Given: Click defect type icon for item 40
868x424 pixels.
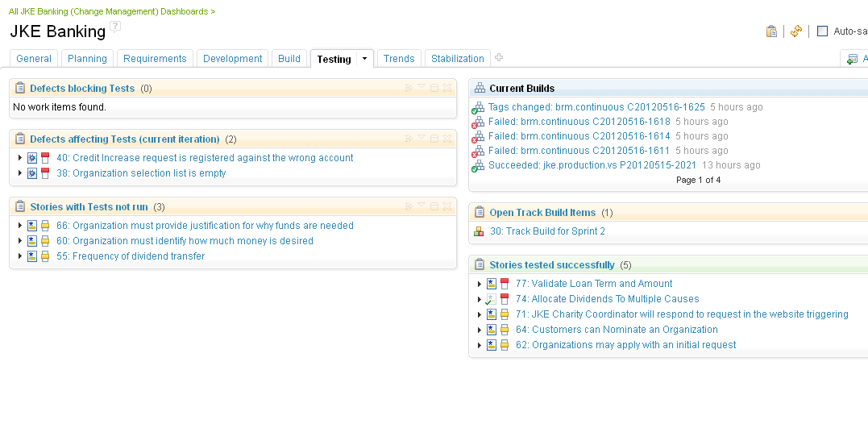Looking at the screenshot, I should coord(32,158).
